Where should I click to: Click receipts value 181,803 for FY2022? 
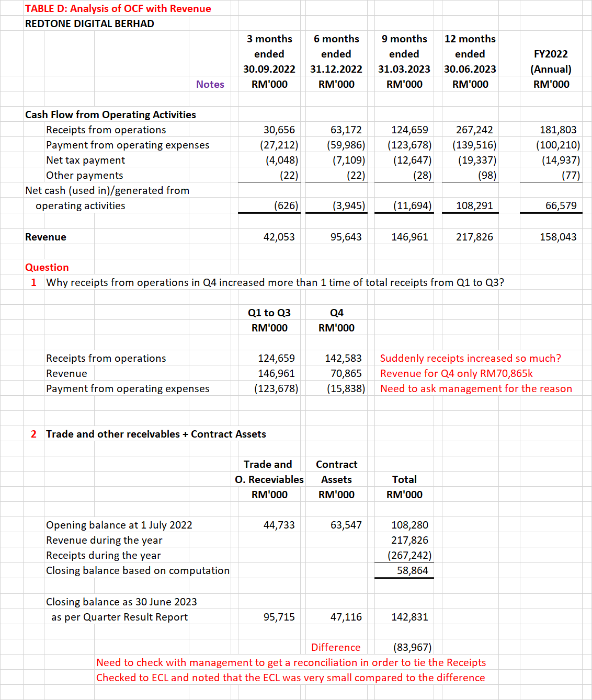[558, 130]
